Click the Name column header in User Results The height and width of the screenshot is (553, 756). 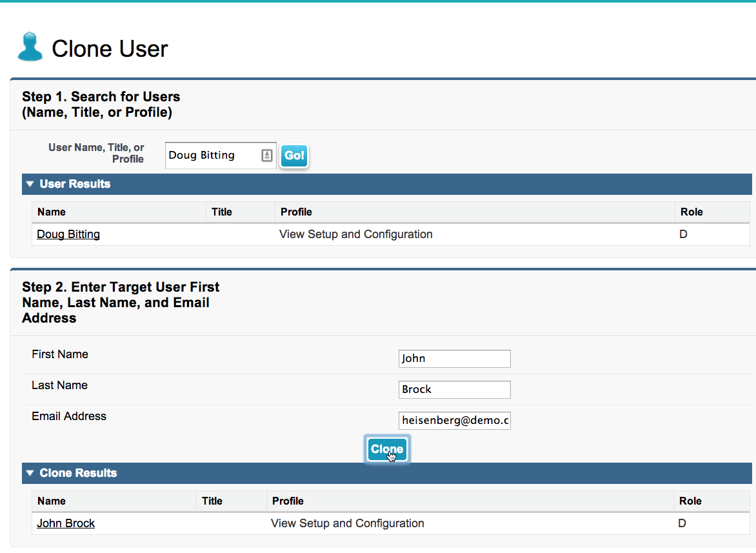coord(52,212)
